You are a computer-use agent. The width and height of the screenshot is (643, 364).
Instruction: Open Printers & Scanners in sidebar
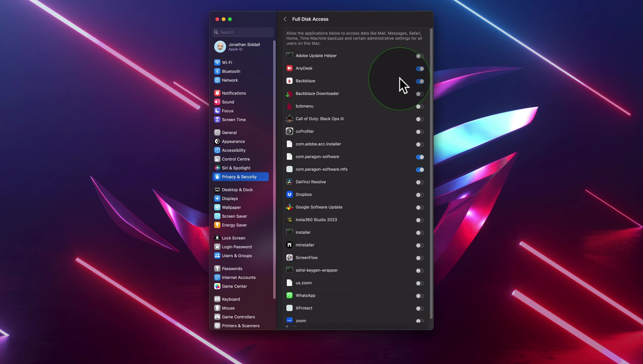(240, 326)
